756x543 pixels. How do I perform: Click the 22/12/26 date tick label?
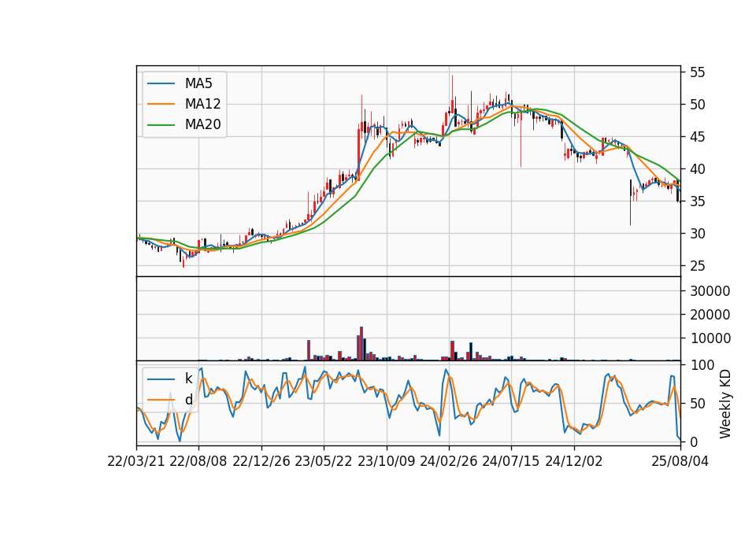pos(261,461)
